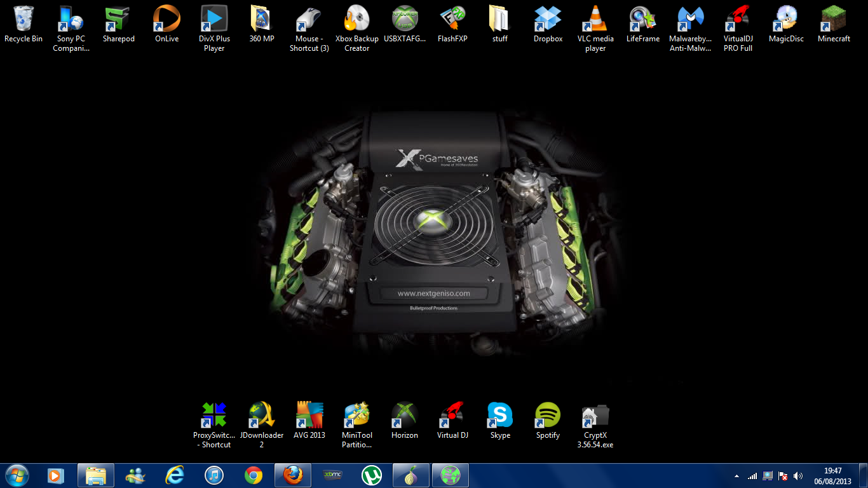This screenshot has height=488, width=868.
Task: Launch JDownloader 2 from desktop
Action: point(262,416)
